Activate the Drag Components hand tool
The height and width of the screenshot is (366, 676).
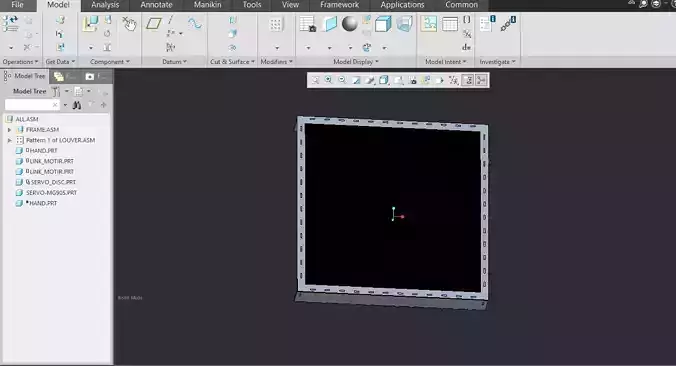click(x=128, y=24)
